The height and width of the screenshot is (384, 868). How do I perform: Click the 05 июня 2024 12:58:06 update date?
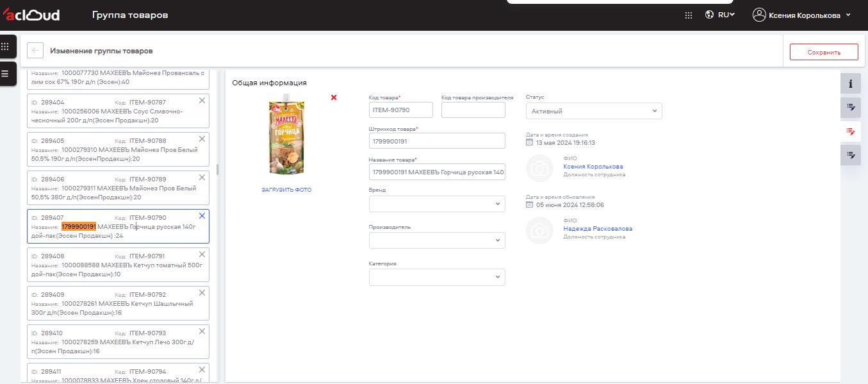click(570, 205)
